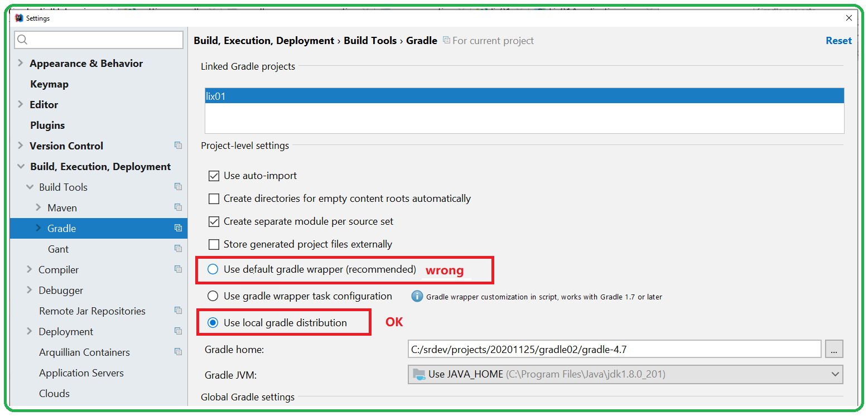Click the project-level icon beside Deployment
The image size is (868, 416).
(x=178, y=331)
